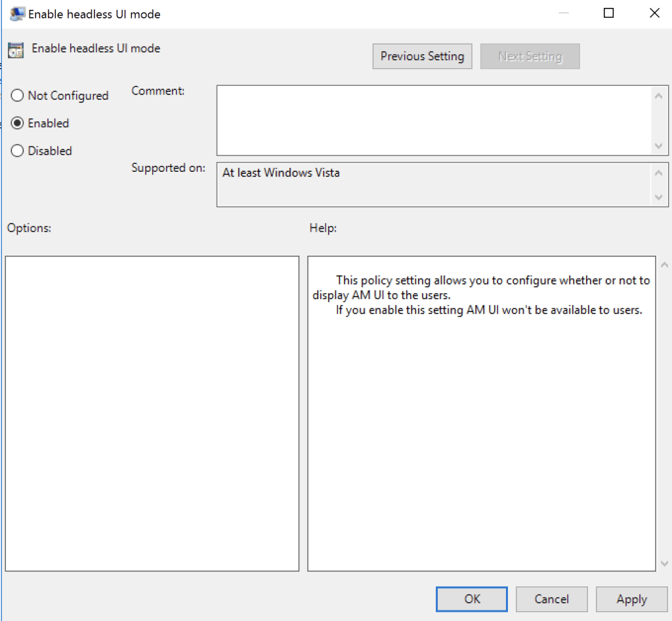Screen dimensions: 672x621
Task: Choose the Enabled radio option
Action: [x=18, y=123]
